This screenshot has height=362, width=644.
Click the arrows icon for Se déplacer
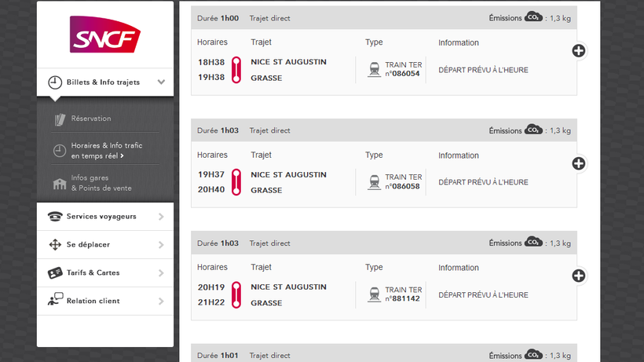55,245
